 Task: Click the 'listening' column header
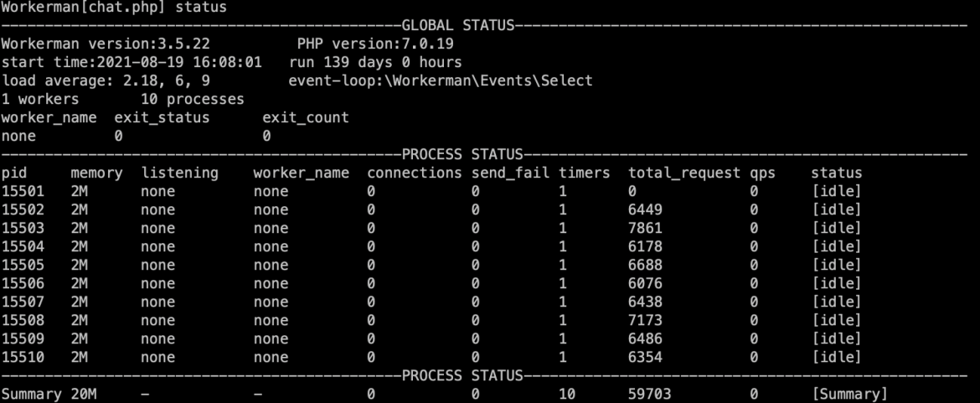(179, 173)
